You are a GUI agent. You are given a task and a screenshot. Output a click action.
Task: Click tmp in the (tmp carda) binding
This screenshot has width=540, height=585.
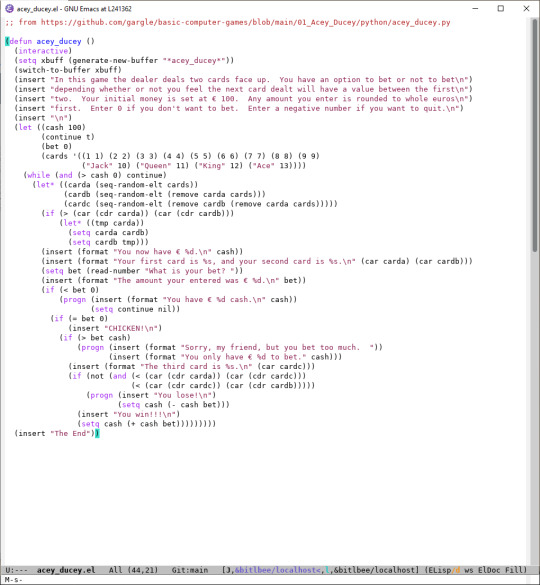[102, 223]
